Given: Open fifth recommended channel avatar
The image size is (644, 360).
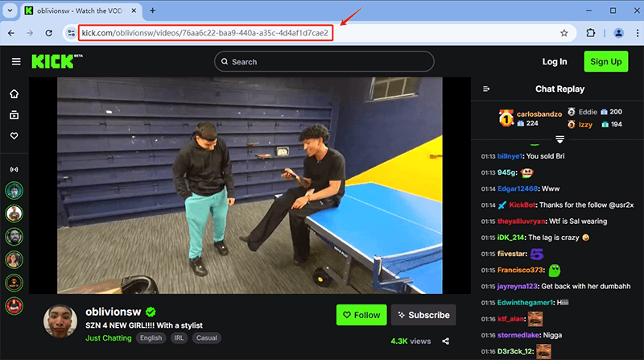Looking at the screenshot, I should pyautogui.click(x=14, y=283).
